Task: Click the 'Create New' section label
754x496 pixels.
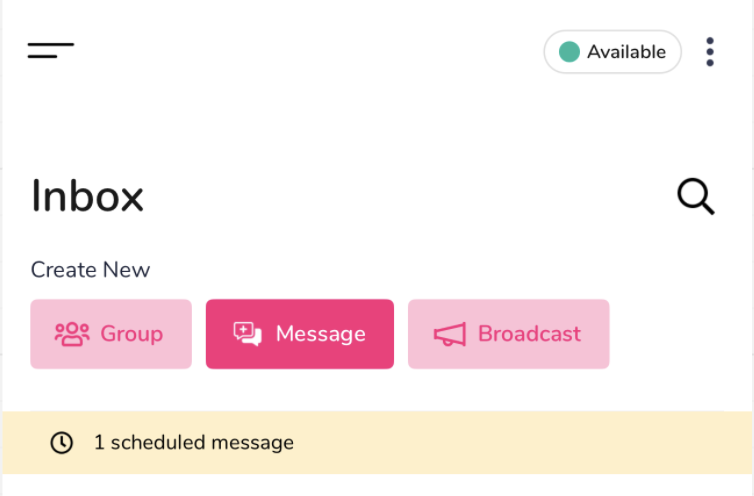Action: point(90,270)
